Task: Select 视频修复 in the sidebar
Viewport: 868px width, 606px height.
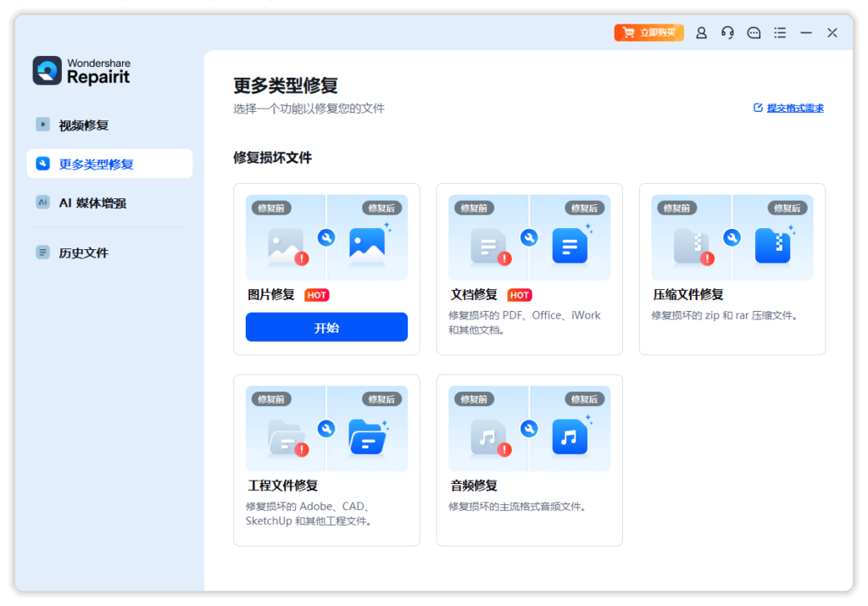Action: pyautogui.click(x=109, y=125)
